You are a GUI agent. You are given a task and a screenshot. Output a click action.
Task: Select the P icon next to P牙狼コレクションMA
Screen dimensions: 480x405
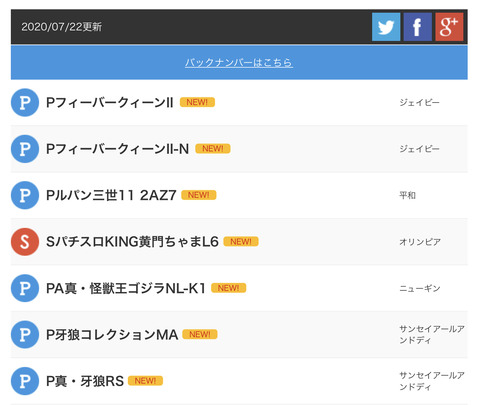(25, 334)
